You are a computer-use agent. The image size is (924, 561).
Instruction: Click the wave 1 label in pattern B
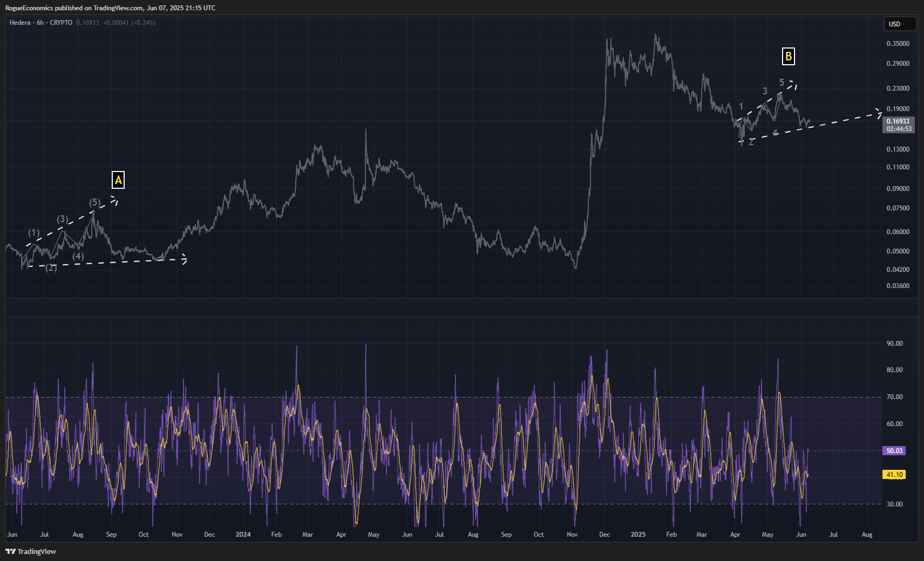pyautogui.click(x=741, y=106)
